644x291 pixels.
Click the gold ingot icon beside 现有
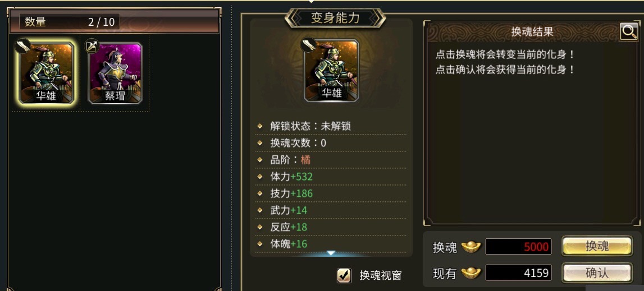pos(471,272)
